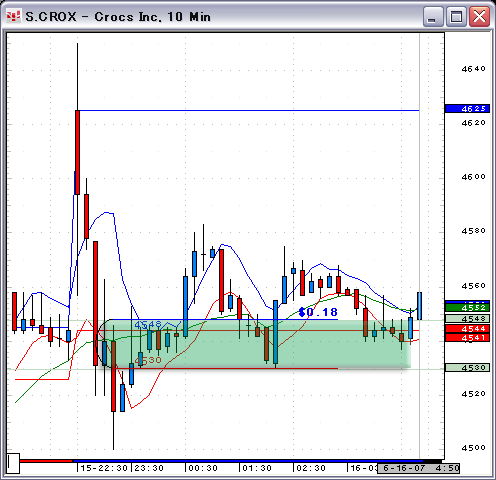Screen dimensions: 496x480
Task: Click the blue 4625 price label
Action: point(467,109)
